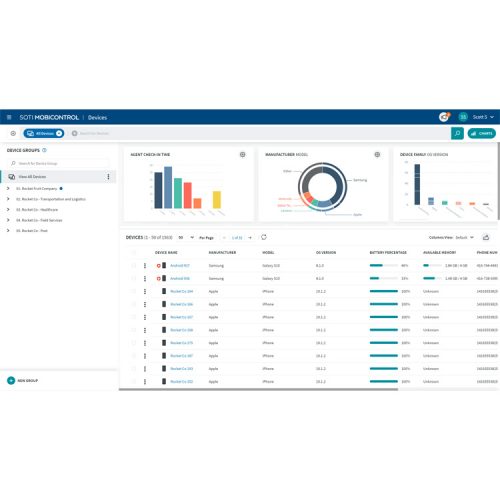This screenshot has height=500, width=500.
Task: Sort by the Available Memory column header
Action: (x=439, y=253)
